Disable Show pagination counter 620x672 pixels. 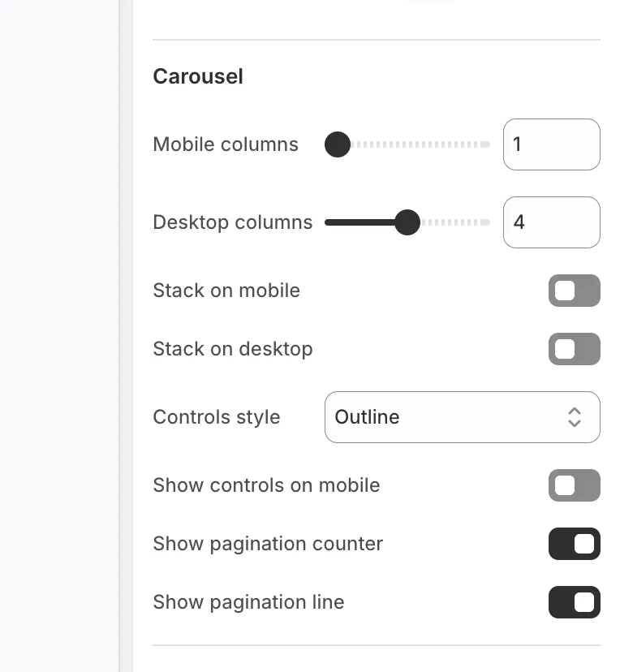pos(575,544)
